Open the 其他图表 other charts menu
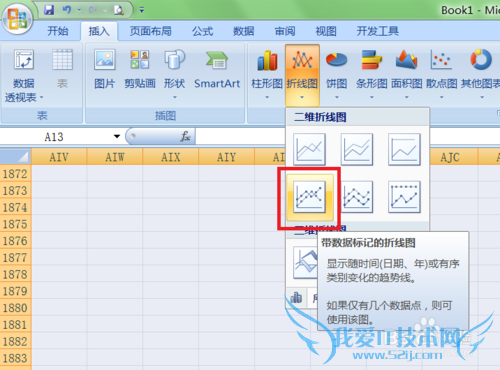Screen dimensions: 500x370 (480, 73)
